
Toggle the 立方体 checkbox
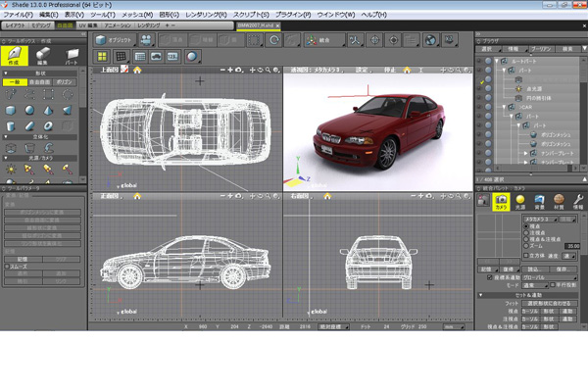(526, 256)
